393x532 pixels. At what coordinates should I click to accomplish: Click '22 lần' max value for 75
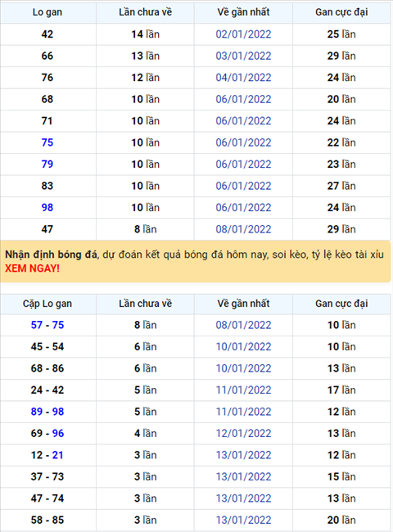(x=341, y=142)
